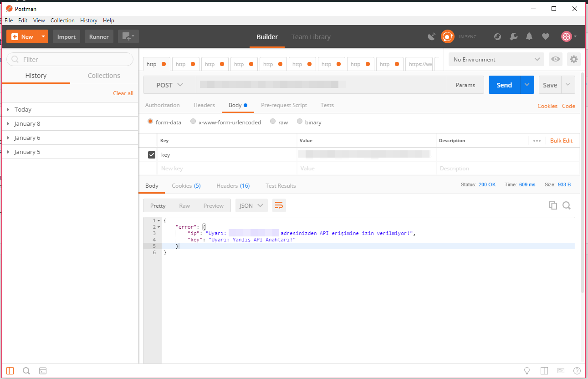
Task: Switch response view to Preview
Action: [214, 205]
